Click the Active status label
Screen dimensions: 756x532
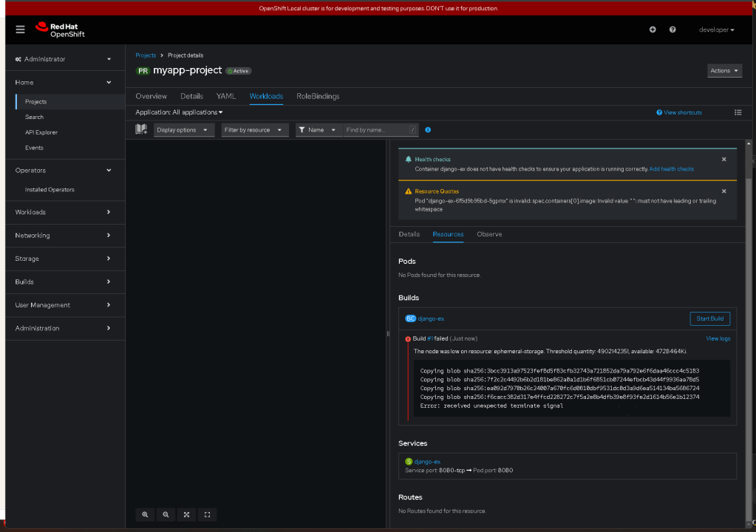click(x=238, y=71)
